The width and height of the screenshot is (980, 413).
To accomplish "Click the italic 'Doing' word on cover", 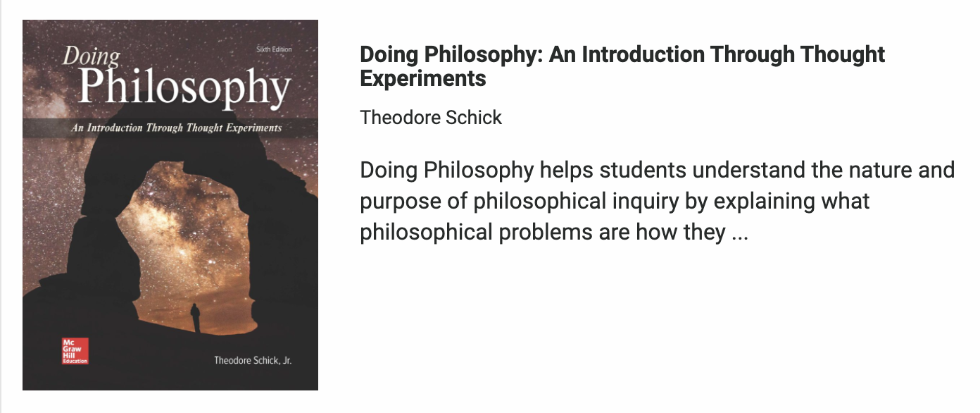I will [x=92, y=56].
